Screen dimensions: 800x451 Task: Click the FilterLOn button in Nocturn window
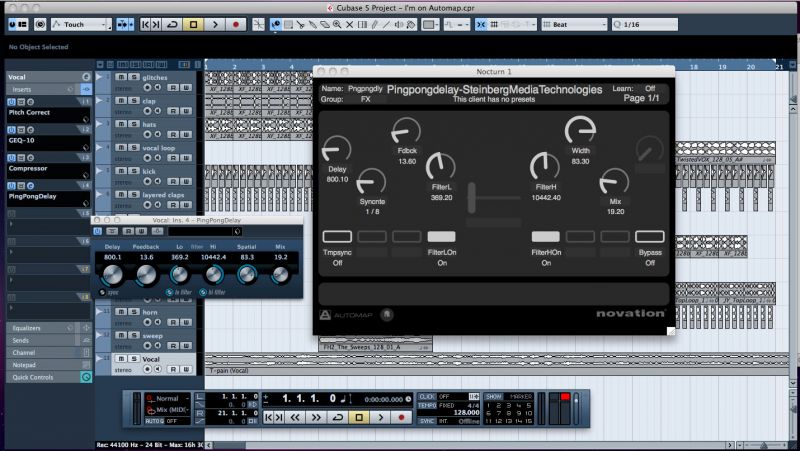coord(441,236)
